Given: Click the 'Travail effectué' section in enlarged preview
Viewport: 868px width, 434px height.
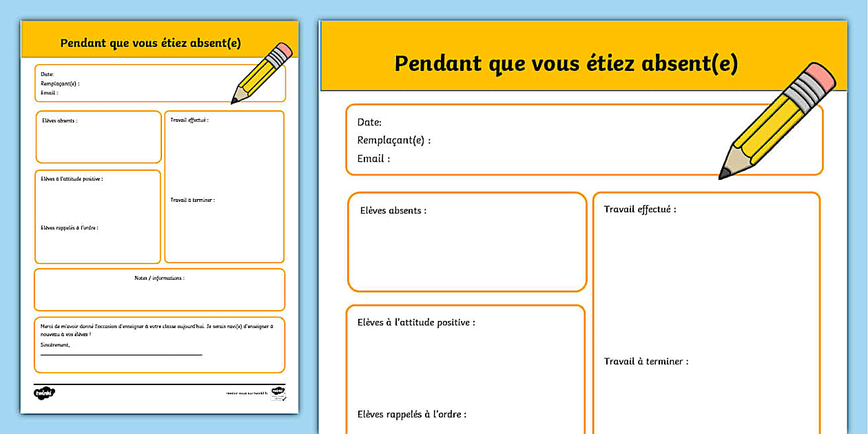Looking at the screenshot, I should [640, 209].
